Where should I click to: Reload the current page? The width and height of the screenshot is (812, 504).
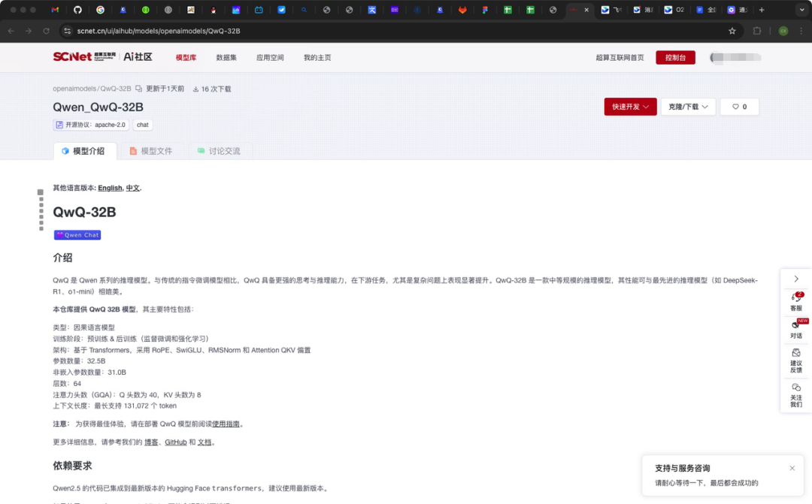coord(46,31)
